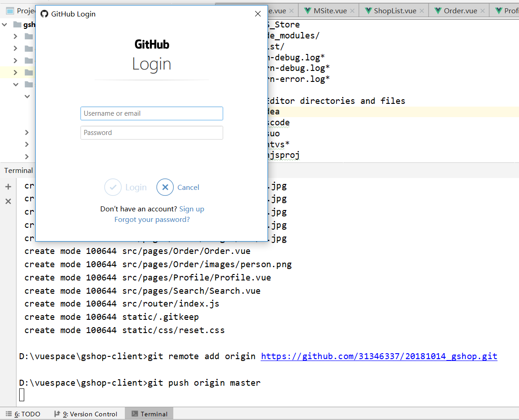Click the Project panel icon

[x=10, y=11]
